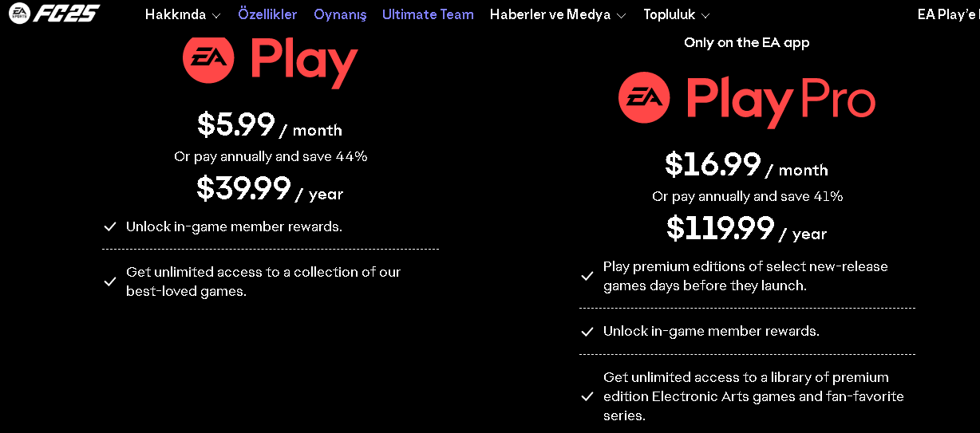Open the Topluluk dropdown menu
Screen dimensions: 980x433
pos(676,14)
